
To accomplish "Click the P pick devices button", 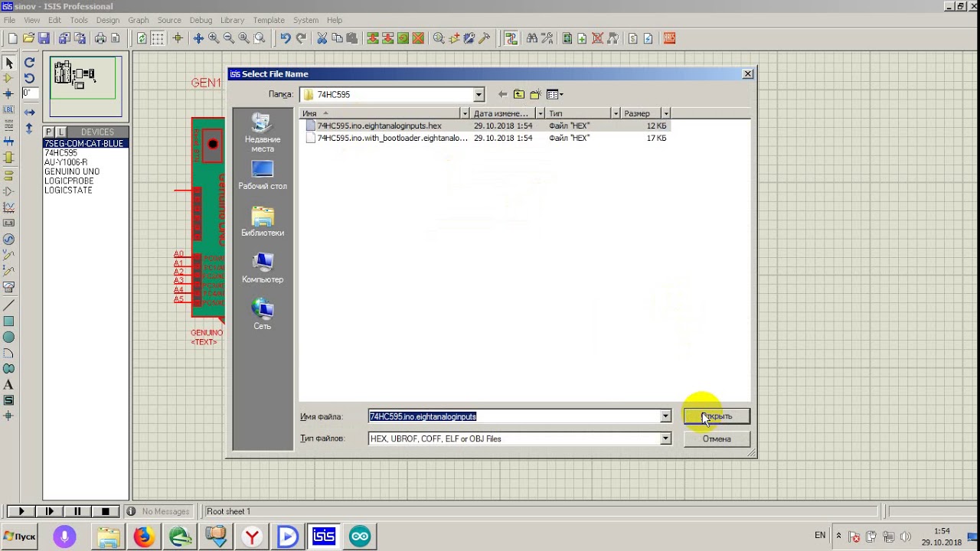I will 50,132.
